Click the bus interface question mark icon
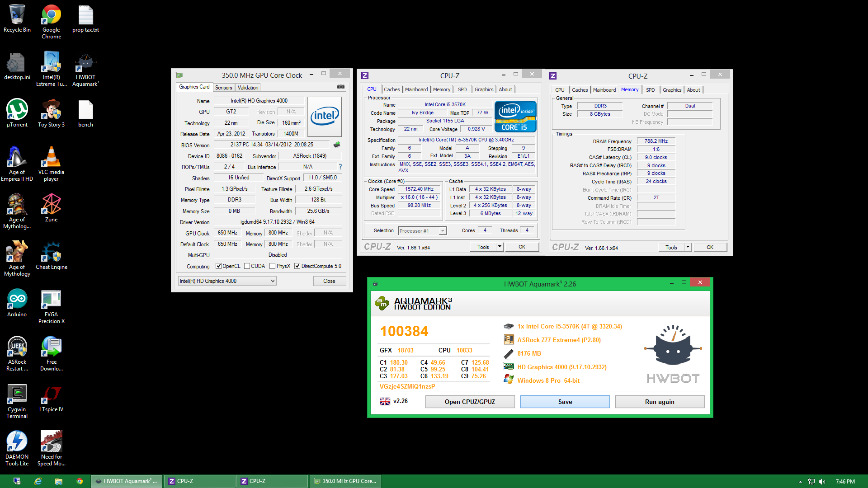The width and height of the screenshot is (868, 488). tap(340, 167)
